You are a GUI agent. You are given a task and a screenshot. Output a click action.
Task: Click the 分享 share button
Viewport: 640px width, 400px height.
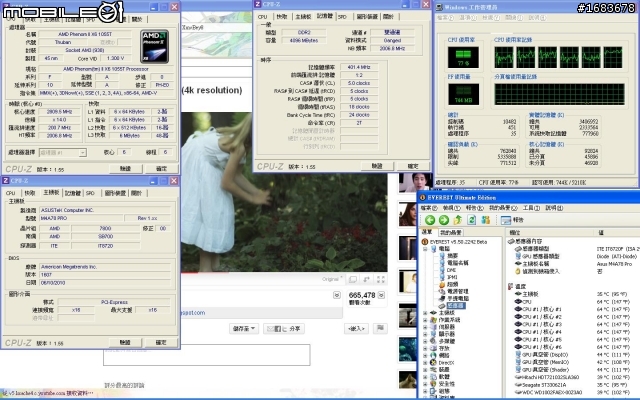(x=284, y=329)
